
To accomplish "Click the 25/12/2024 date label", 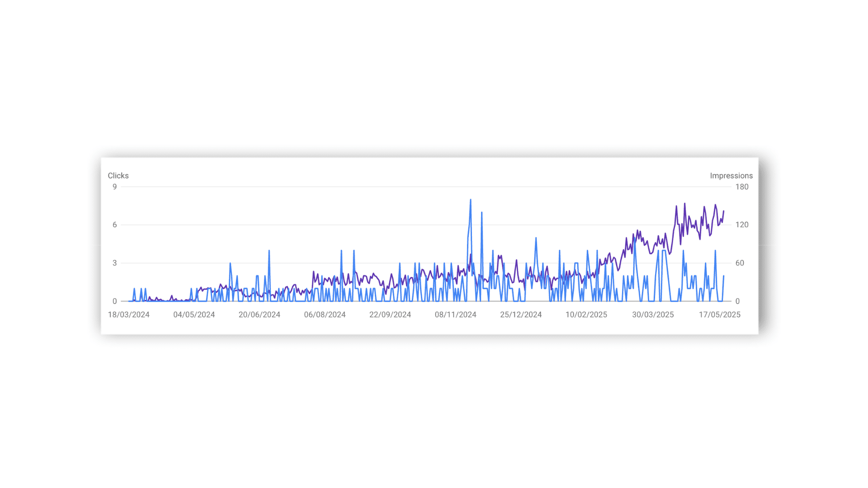I will pos(521,314).
